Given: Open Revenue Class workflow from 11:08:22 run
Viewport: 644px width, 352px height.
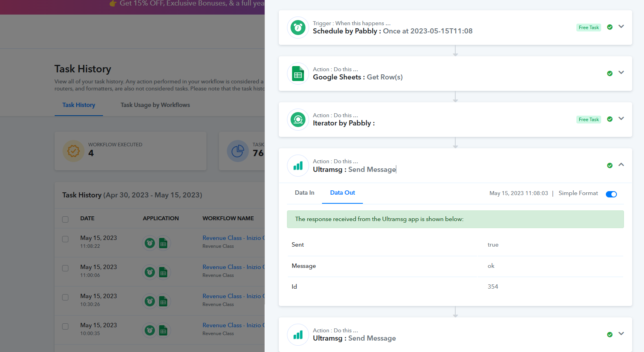Looking at the screenshot, I should [234, 238].
